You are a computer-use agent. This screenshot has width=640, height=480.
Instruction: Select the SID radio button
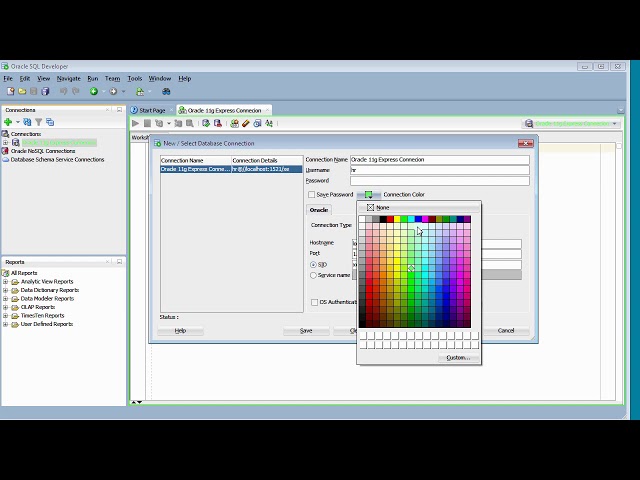pyautogui.click(x=313, y=265)
